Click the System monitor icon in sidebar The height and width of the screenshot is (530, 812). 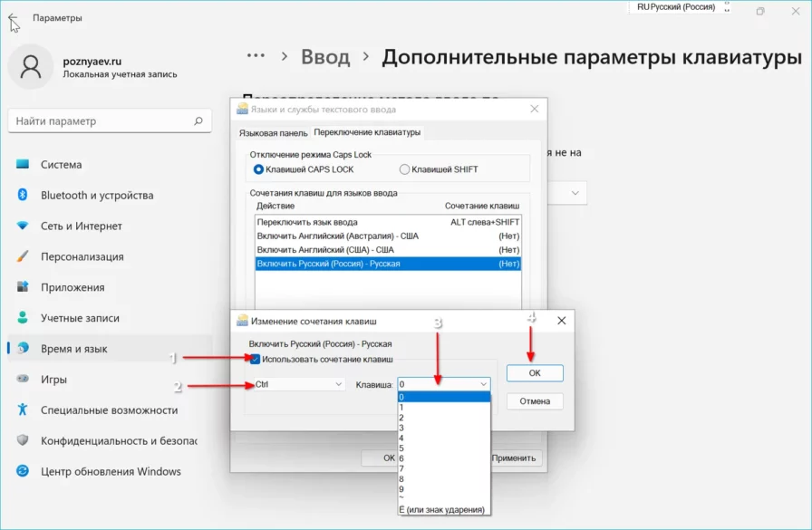point(23,165)
